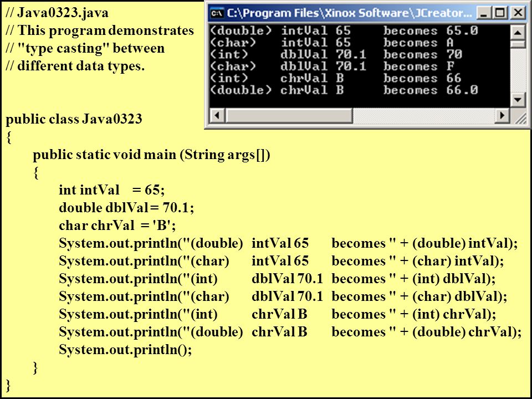Click the vertical scrollbar thumb in console

pyautogui.click(x=518, y=44)
